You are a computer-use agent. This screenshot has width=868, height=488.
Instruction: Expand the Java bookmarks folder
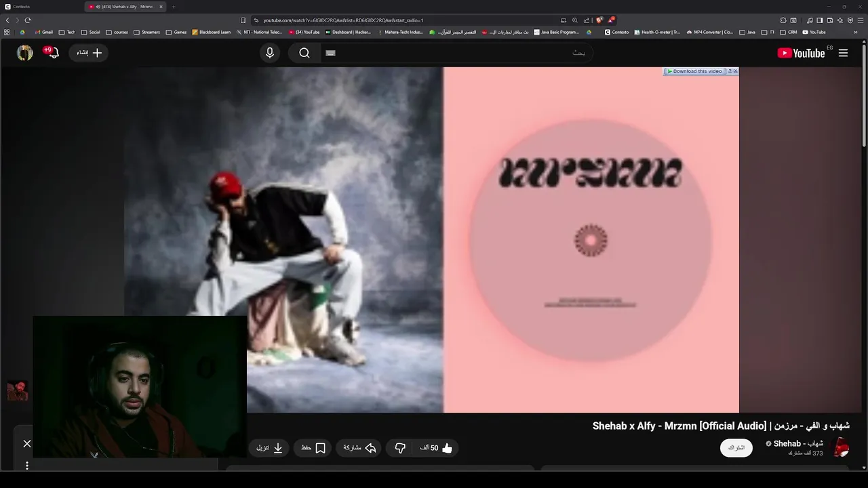coord(747,32)
